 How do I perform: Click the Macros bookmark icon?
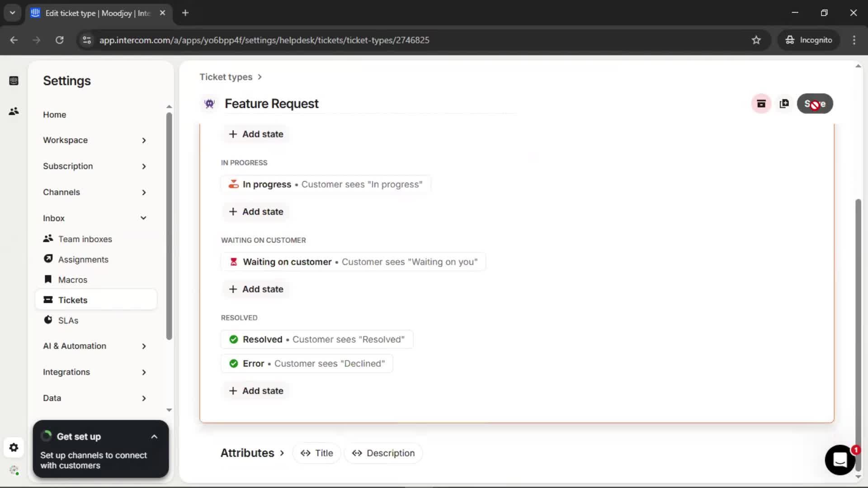(x=48, y=279)
